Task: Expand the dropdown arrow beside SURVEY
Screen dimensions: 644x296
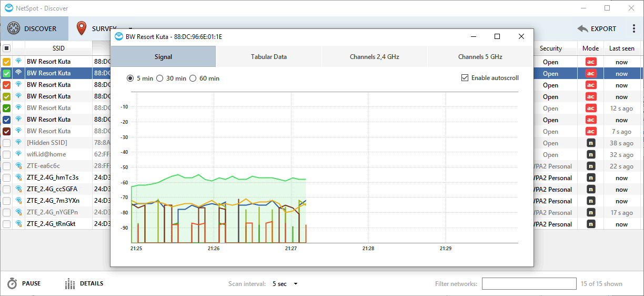Action: [x=130, y=29]
